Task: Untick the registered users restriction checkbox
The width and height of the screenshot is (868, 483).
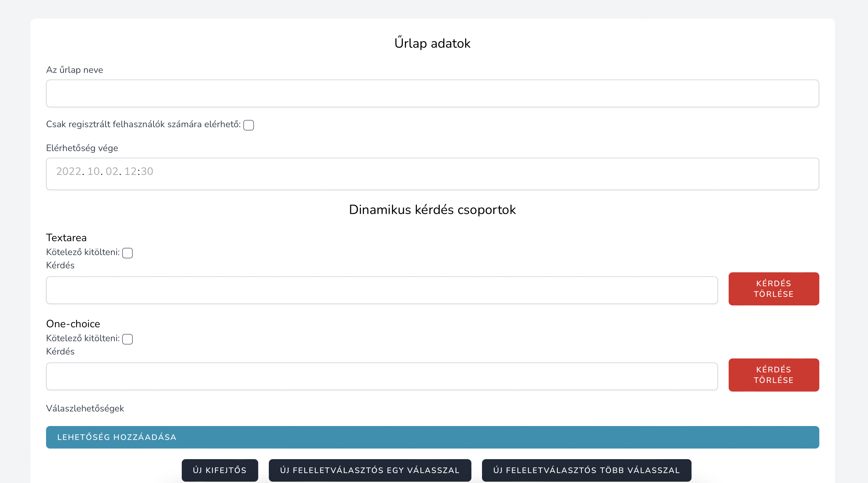Action: [x=249, y=125]
